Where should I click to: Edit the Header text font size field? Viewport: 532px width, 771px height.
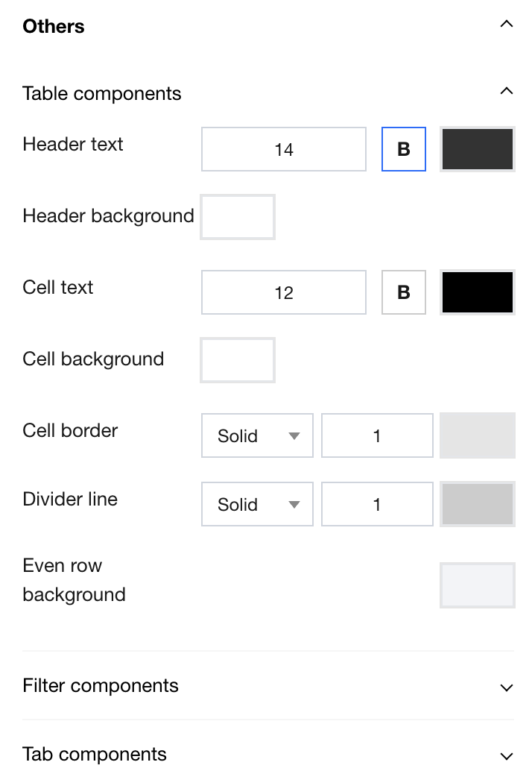284,149
